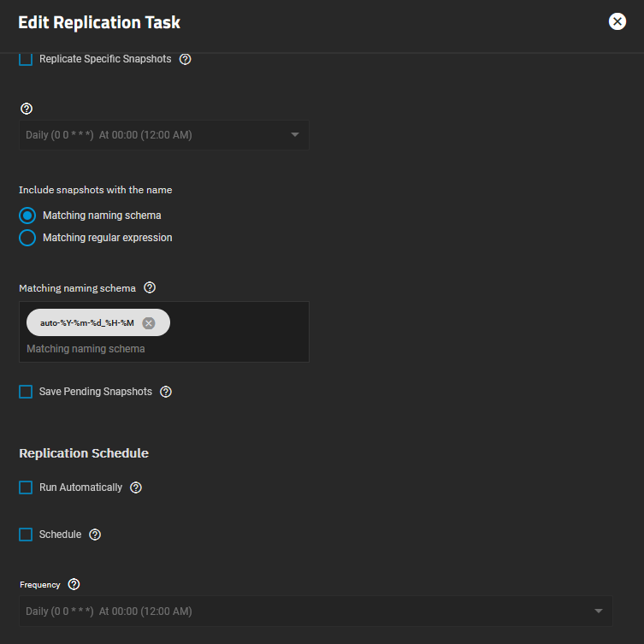
Task: Enable Replicate Specific Snapshots checkbox
Action: 26,60
